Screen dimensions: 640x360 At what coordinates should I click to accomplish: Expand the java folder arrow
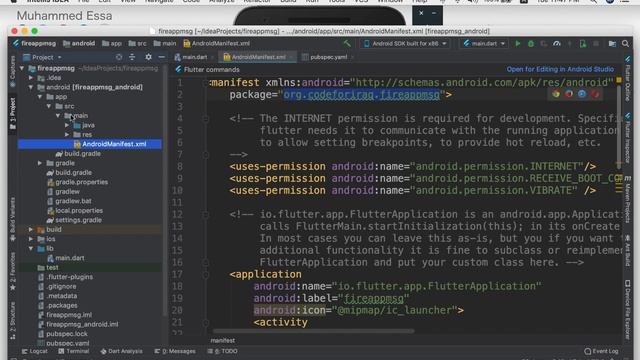click(67, 125)
